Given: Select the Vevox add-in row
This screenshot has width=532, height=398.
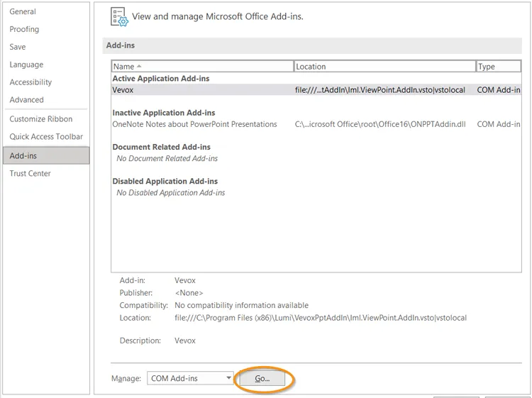Looking at the screenshot, I should (x=123, y=90).
